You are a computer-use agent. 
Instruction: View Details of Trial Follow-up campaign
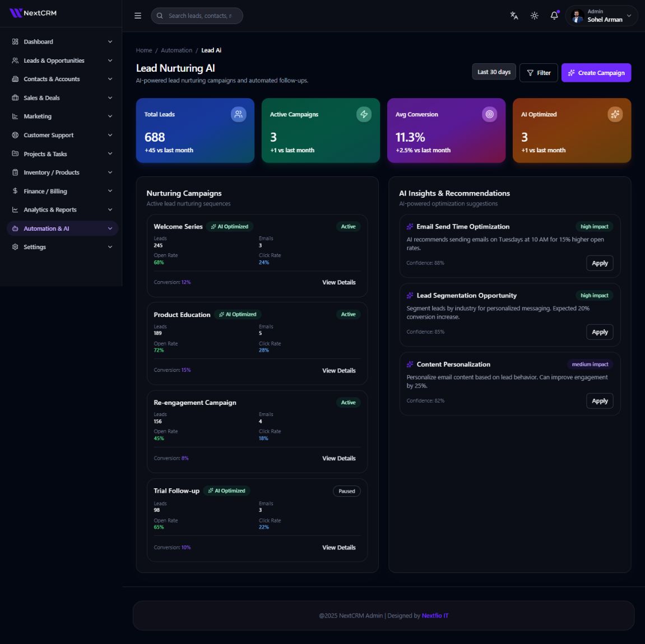[339, 548]
